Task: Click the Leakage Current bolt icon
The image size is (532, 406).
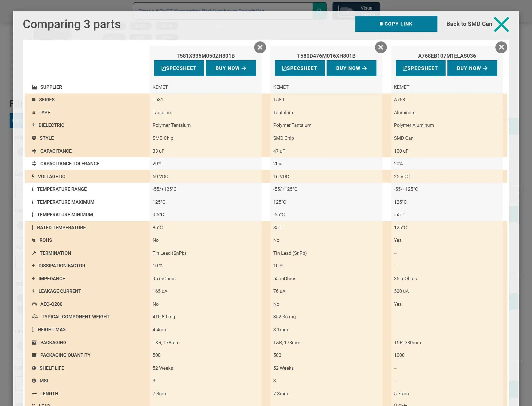Action: coord(33,291)
